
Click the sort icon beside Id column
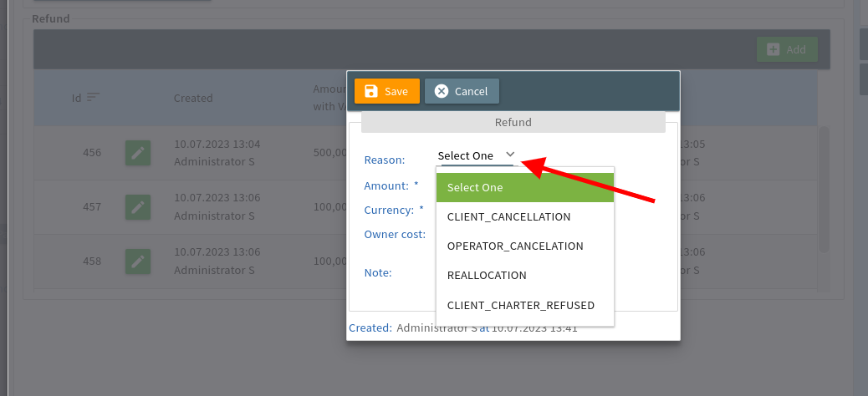[93, 98]
